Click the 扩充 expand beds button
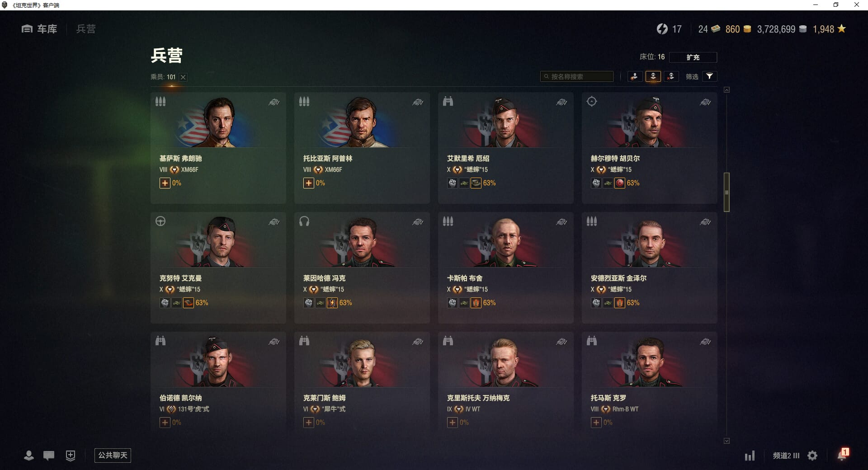 [x=693, y=57]
